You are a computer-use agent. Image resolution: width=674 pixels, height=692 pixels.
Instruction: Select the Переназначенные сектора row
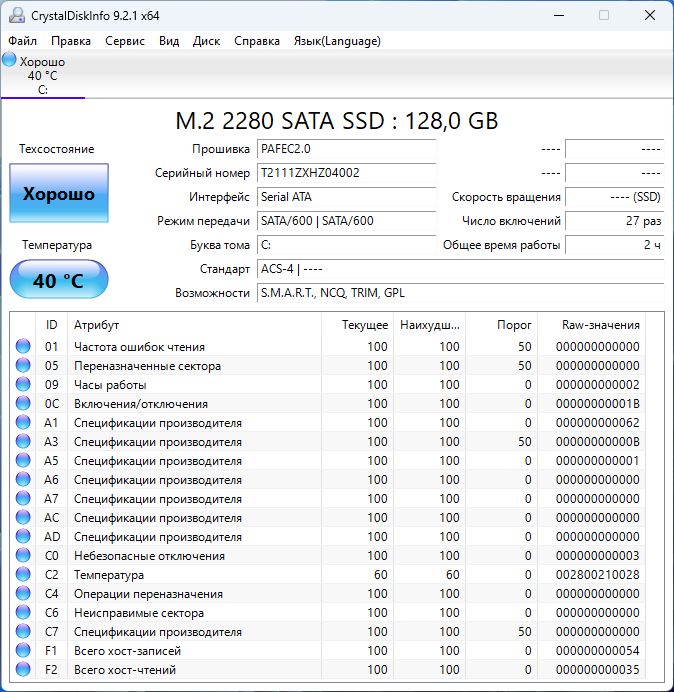point(328,365)
